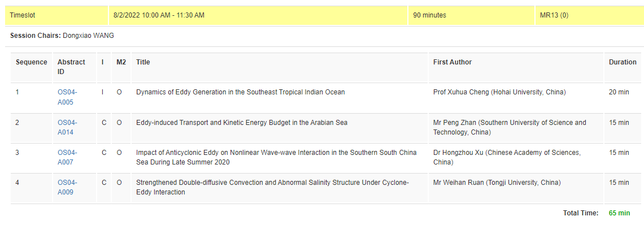The height and width of the screenshot is (225, 644).
Task: Select the Dynamics of Eddy Generation title
Action: coord(240,92)
